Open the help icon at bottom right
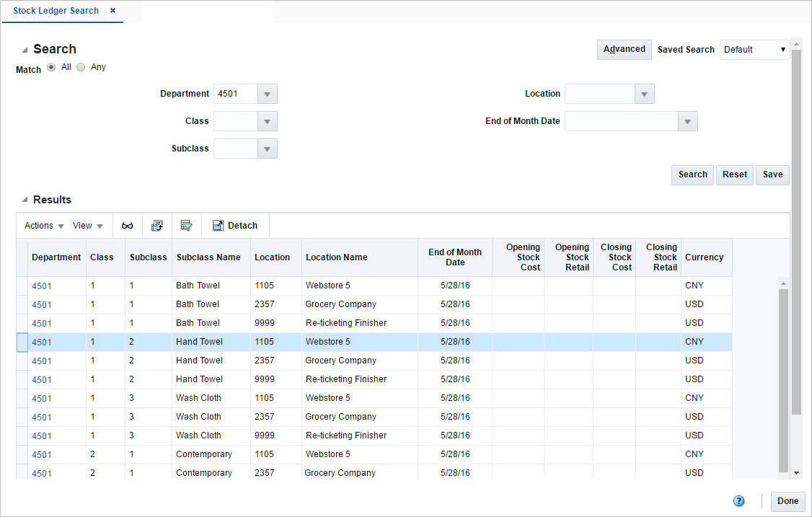This screenshot has height=517, width=812. (738, 500)
